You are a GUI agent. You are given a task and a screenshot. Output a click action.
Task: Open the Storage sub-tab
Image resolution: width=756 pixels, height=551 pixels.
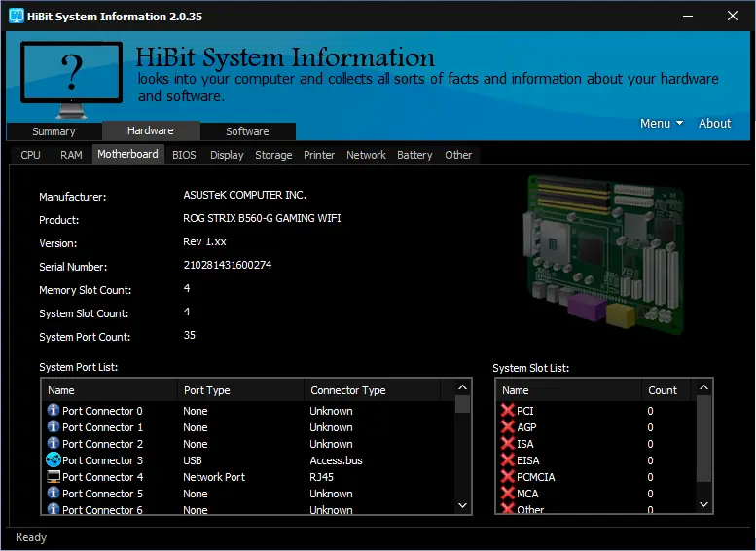273,155
